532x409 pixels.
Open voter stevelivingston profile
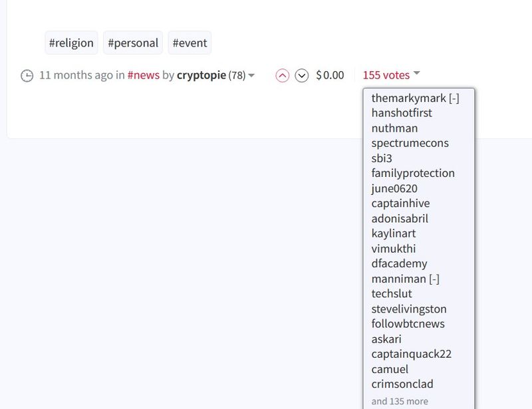click(x=409, y=309)
